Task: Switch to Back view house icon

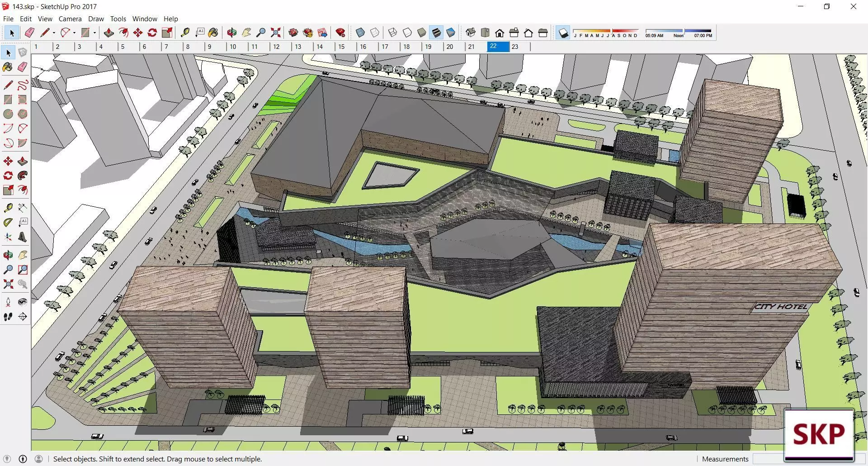Action: (x=528, y=33)
